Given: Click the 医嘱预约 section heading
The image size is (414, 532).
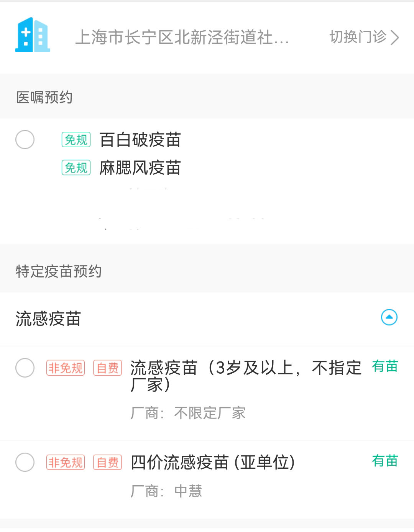Looking at the screenshot, I should click(44, 97).
